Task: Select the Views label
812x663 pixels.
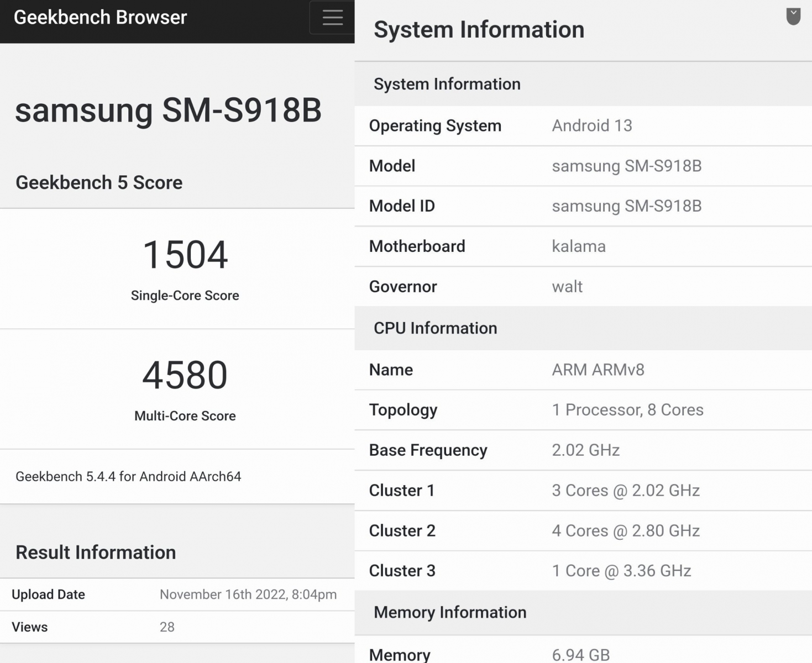Action: tap(30, 627)
